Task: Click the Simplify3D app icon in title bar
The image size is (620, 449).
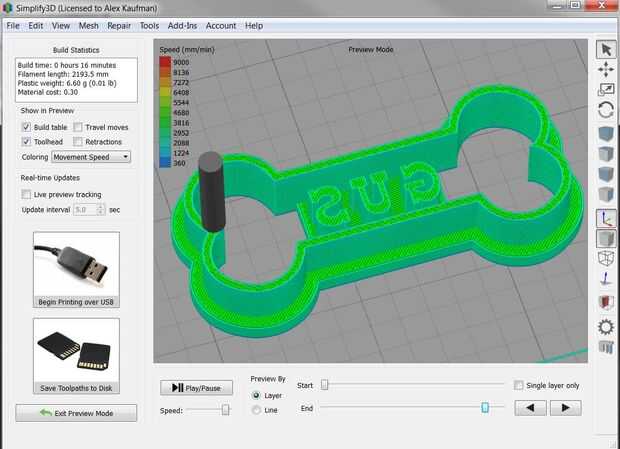Action: pyautogui.click(x=7, y=8)
